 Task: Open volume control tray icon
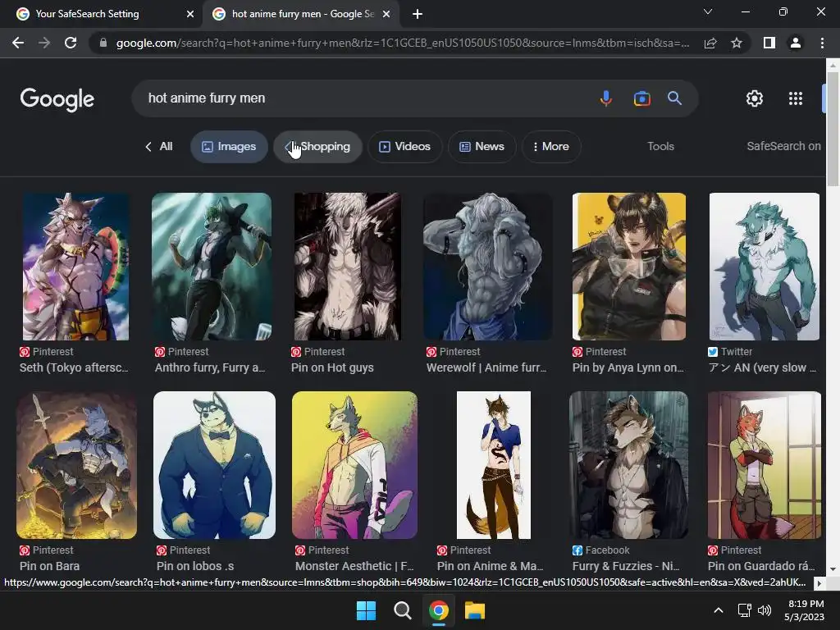click(x=765, y=610)
